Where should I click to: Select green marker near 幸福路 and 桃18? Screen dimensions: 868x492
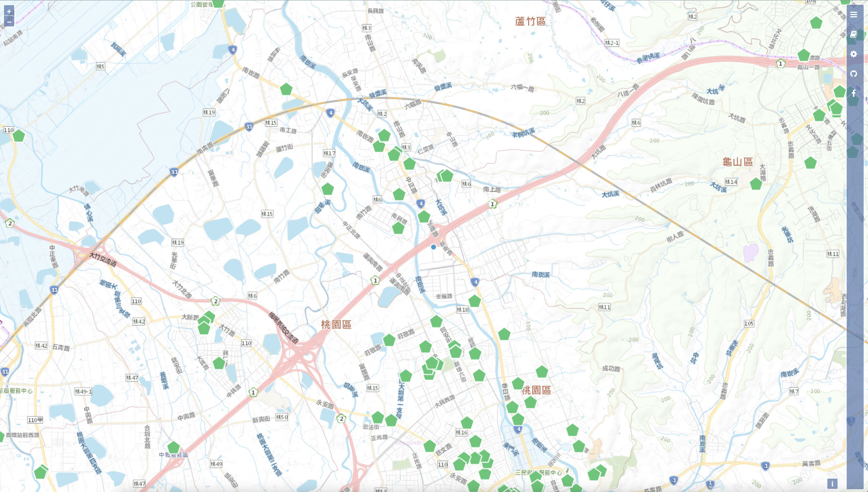point(475,301)
